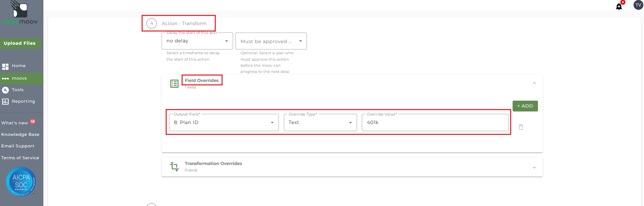Image resolution: width=644 pixels, height=206 pixels.
Task: Click the datamoov logo
Action: tap(20, 13)
